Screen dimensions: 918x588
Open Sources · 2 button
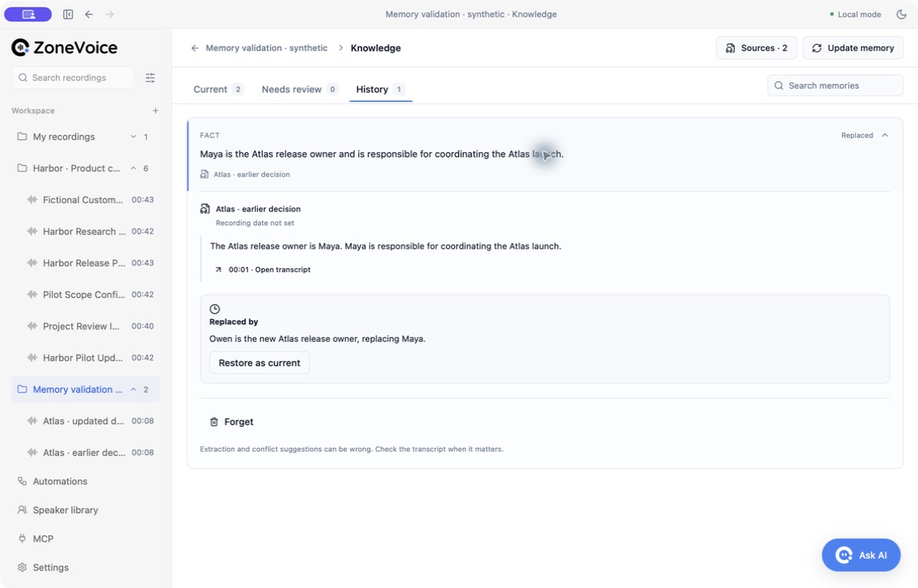point(756,48)
